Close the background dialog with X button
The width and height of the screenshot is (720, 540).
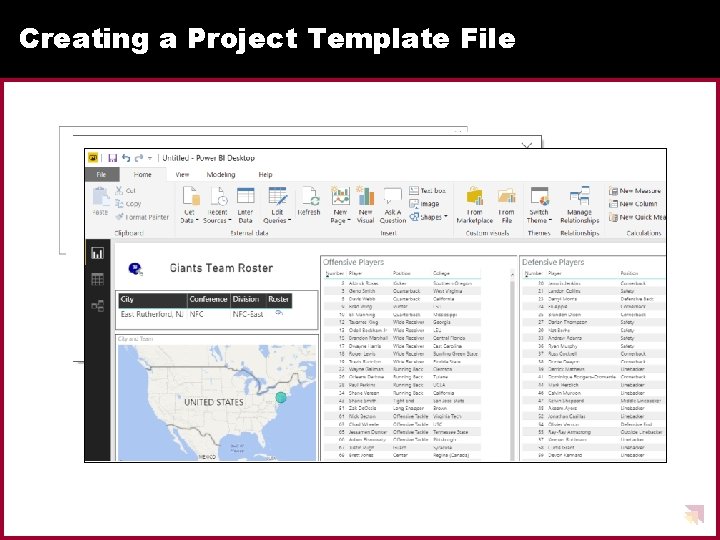point(527,146)
